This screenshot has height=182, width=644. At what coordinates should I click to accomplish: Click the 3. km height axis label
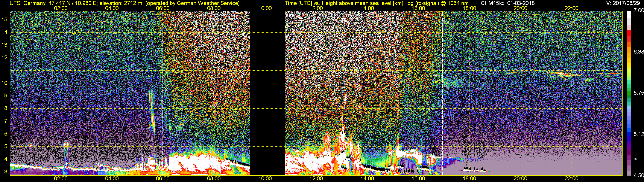coord(6,172)
